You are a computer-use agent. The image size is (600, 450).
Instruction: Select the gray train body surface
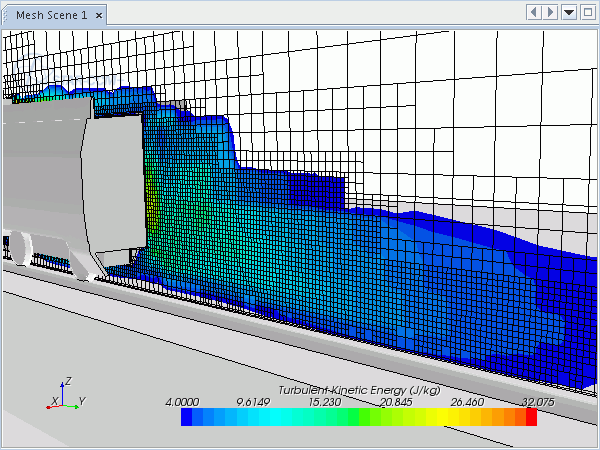point(40,165)
